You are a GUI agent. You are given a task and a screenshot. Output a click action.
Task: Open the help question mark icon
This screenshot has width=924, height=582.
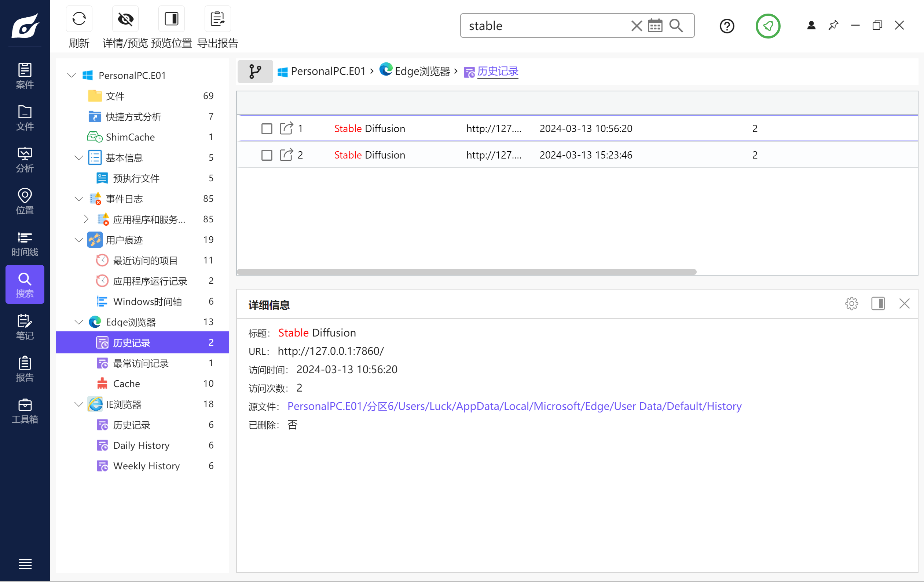727,26
